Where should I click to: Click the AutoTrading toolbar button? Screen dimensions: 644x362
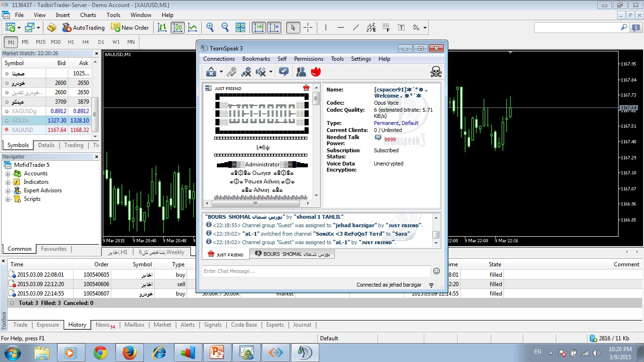click(83, 27)
